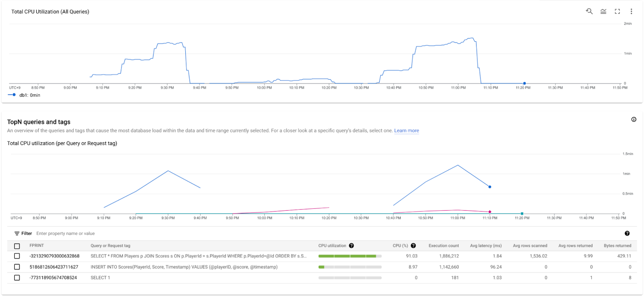Click the 91.03 CPU utilization bar
The image size is (644, 297).
(x=350, y=256)
